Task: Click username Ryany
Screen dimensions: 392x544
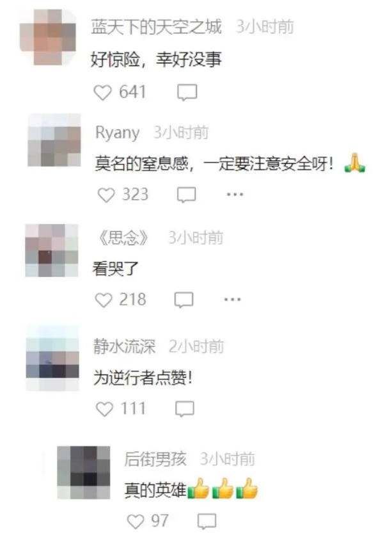Action: (x=118, y=133)
